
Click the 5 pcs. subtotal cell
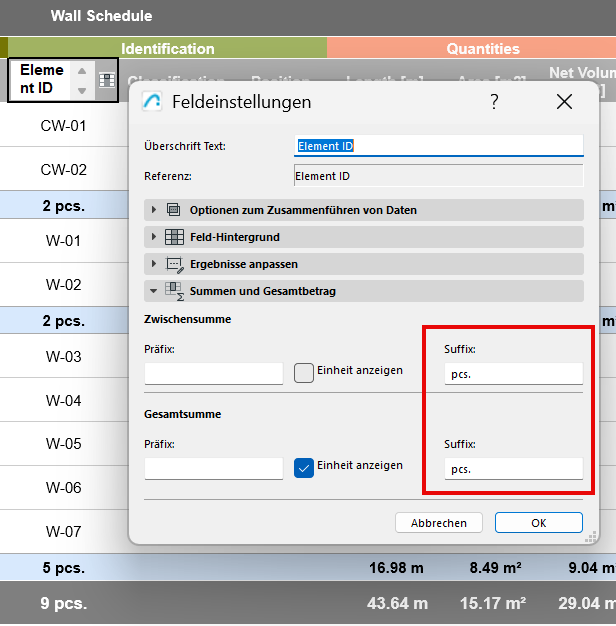[x=63, y=567]
